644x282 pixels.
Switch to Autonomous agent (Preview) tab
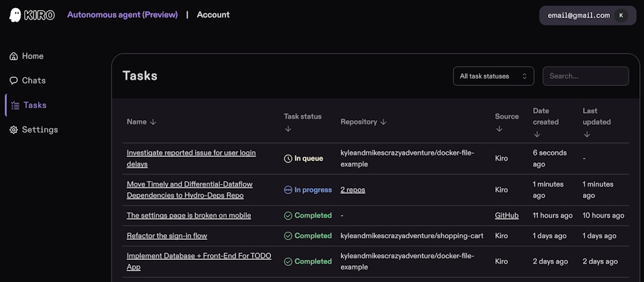122,15
